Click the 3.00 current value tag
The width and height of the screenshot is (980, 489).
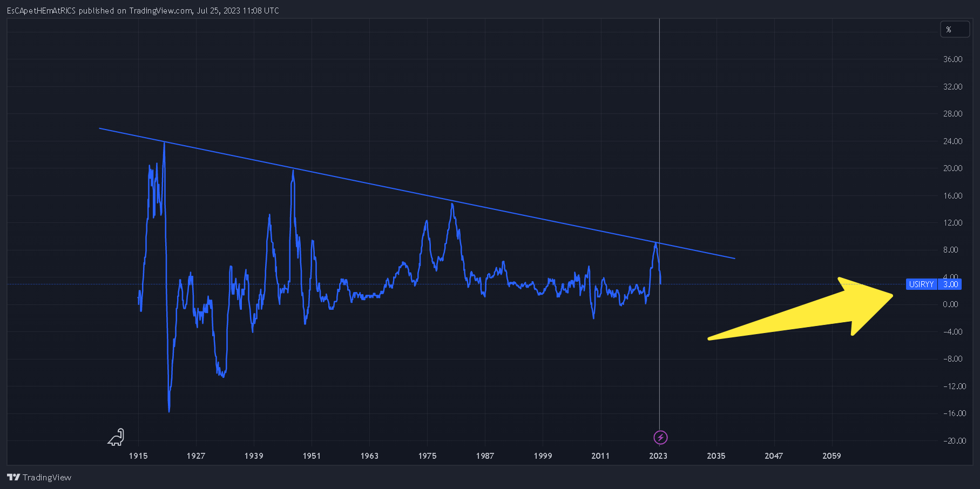(x=950, y=284)
